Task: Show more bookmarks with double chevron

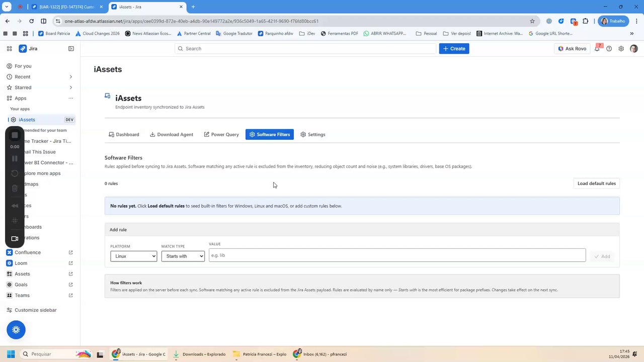Action: coord(632,34)
